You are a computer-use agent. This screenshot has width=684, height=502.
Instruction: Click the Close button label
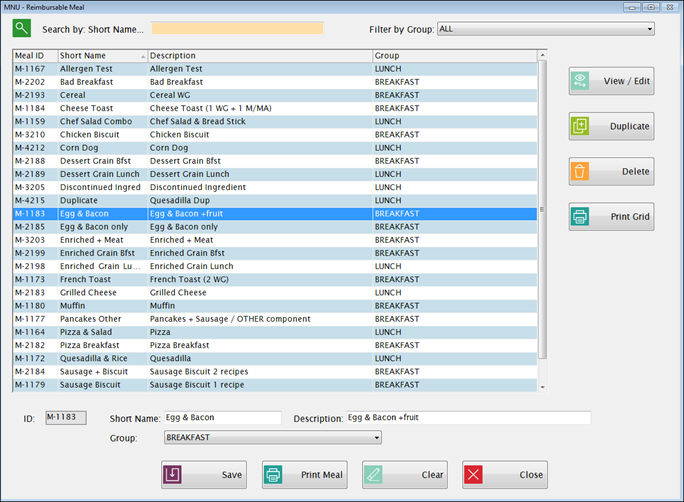point(531,475)
